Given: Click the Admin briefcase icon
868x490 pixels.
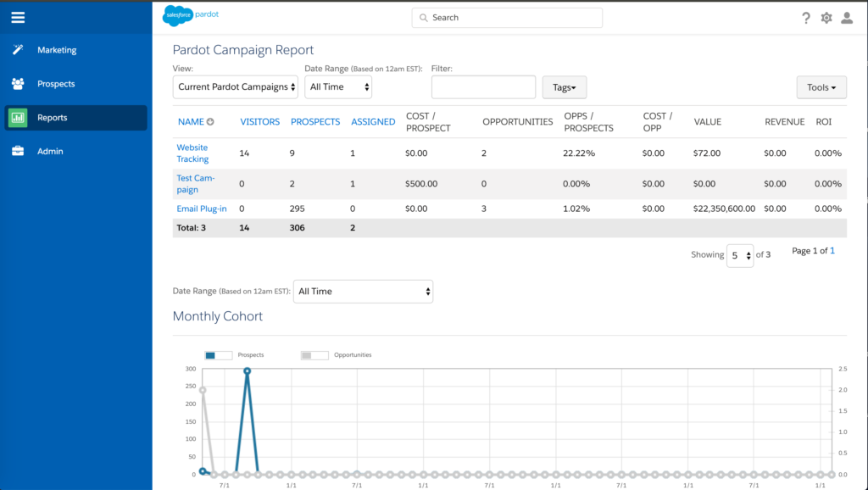Looking at the screenshot, I should tap(18, 152).
